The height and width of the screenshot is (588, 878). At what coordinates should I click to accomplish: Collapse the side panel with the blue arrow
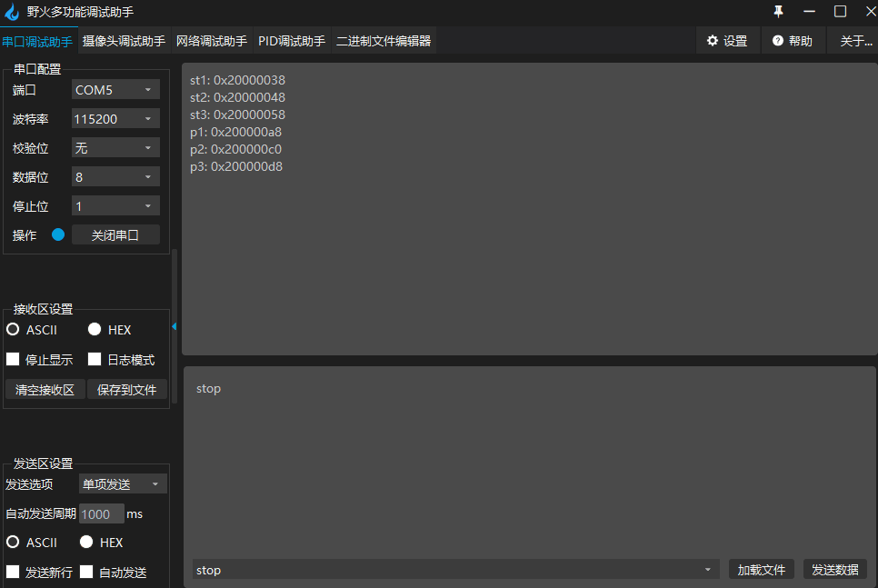[x=175, y=326]
